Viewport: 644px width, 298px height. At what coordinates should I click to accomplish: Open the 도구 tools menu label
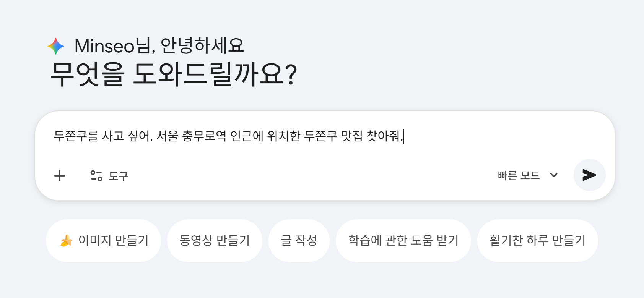click(x=119, y=176)
